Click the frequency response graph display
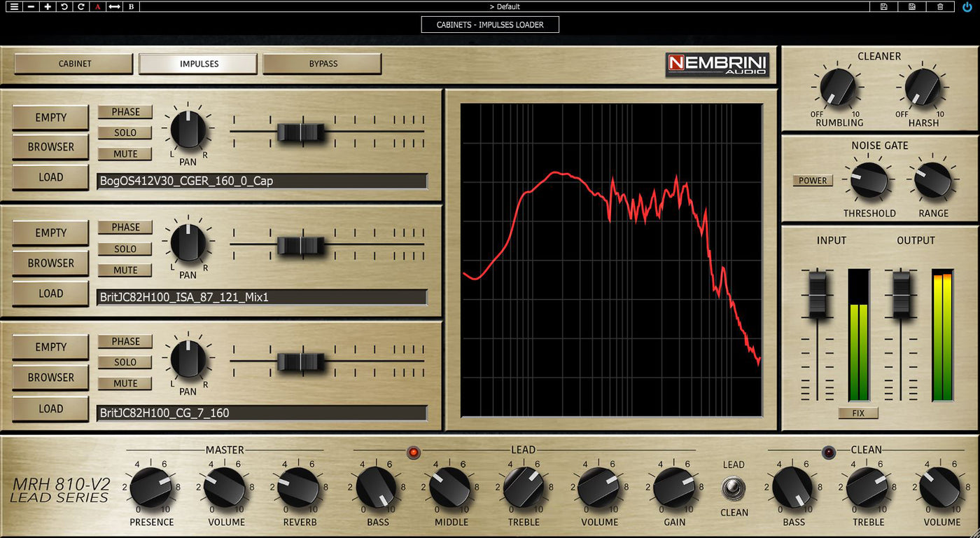Viewport: 980px width, 538px height. (x=611, y=260)
